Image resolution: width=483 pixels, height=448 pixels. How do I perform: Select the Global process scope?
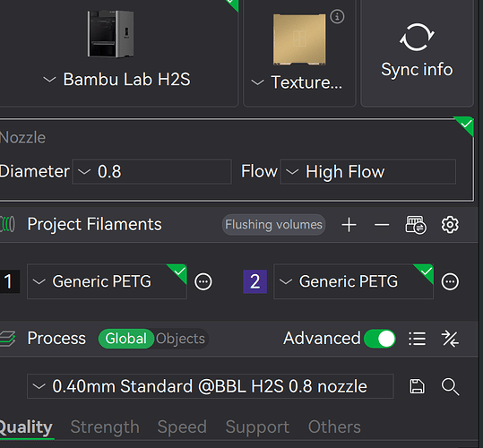(x=125, y=339)
